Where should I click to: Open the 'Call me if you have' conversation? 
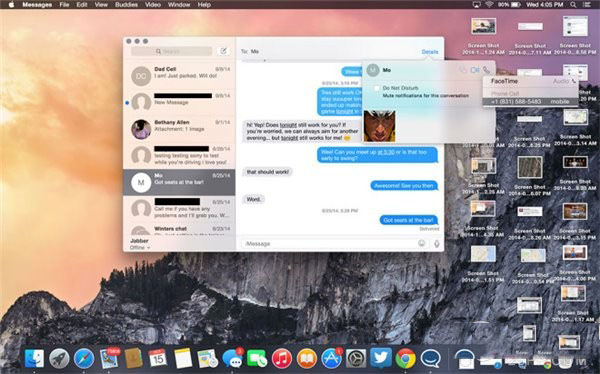point(179,209)
